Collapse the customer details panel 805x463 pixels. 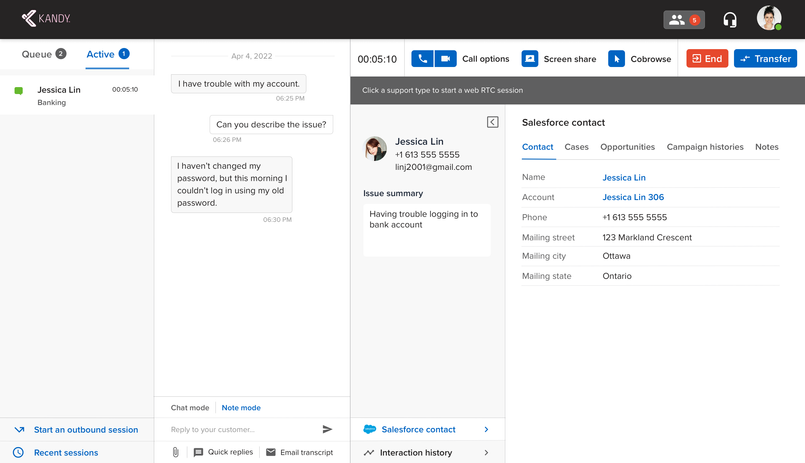click(492, 122)
